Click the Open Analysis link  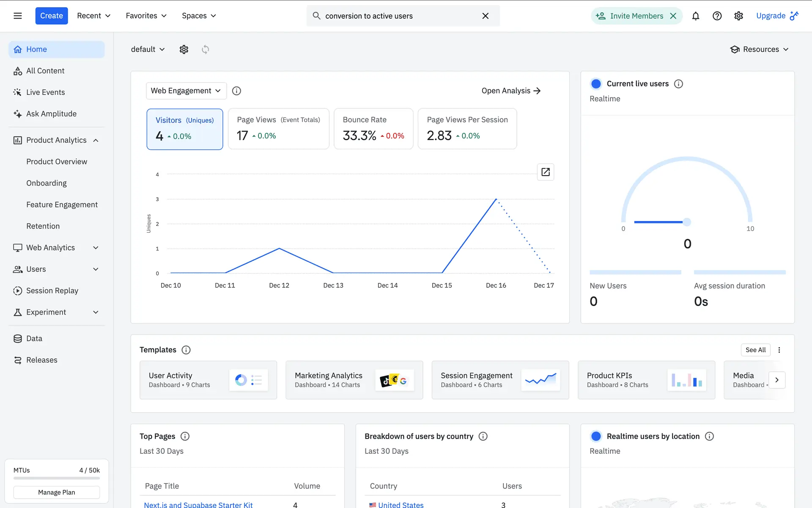[511, 91]
